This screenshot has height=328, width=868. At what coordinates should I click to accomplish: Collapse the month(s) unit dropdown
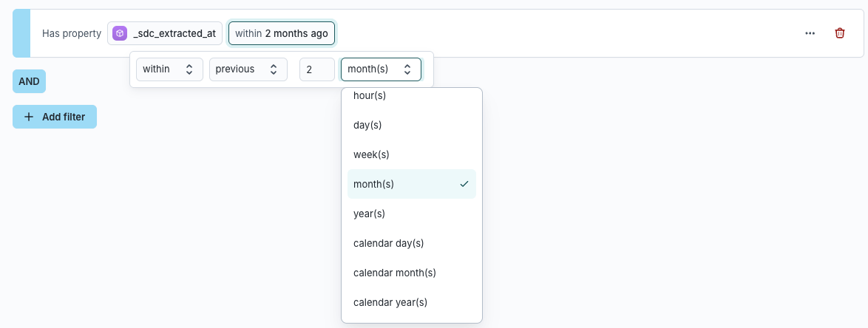click(380, 69)
